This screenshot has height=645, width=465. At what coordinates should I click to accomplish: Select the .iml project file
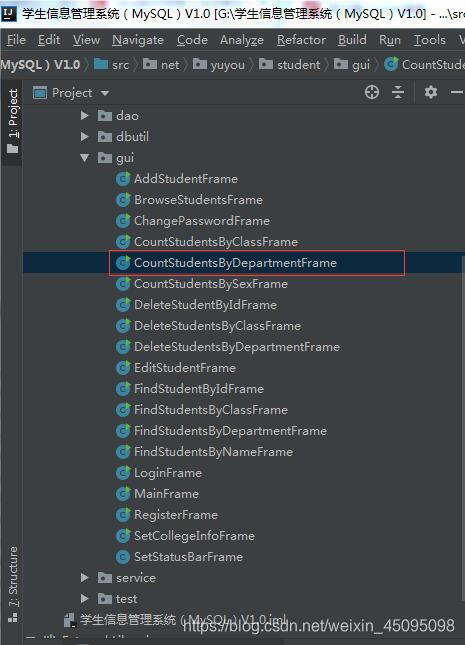tap(176, 619)
